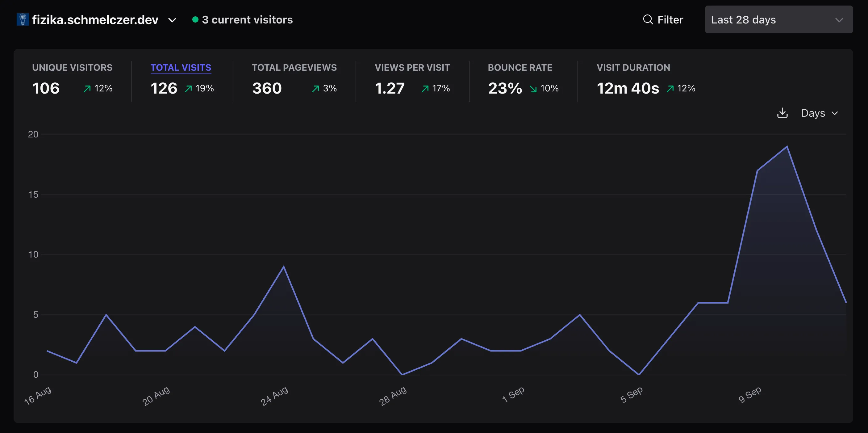Viewport: 868px width, 433px height.
Task: Select the Unique Visitors metric
Action: (72, 67)
